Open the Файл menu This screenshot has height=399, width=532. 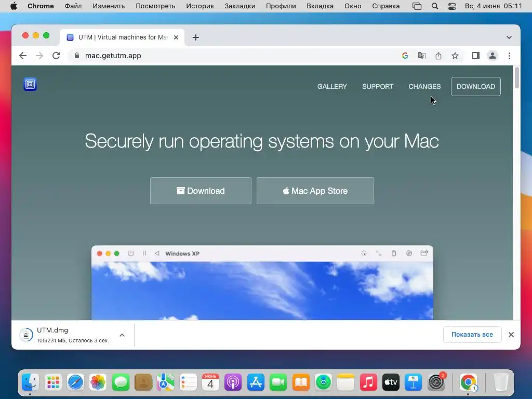pos(73,6)
